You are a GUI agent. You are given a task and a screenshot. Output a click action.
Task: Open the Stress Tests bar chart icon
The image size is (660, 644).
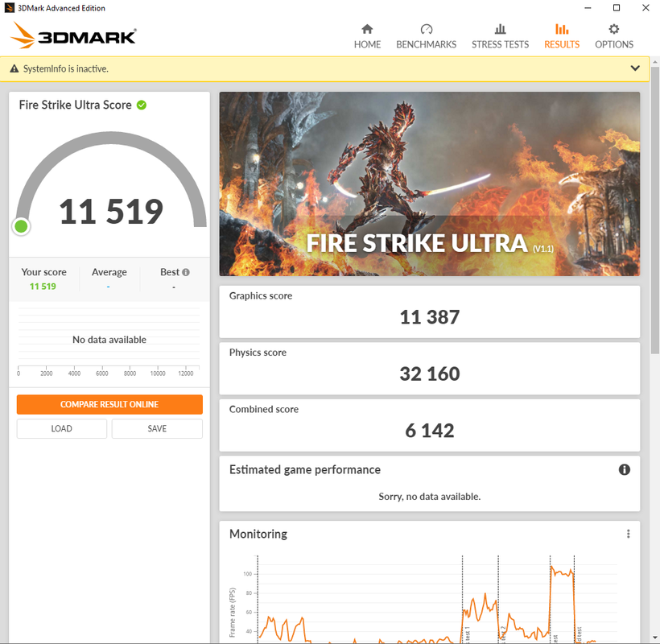tap(500, 29)
